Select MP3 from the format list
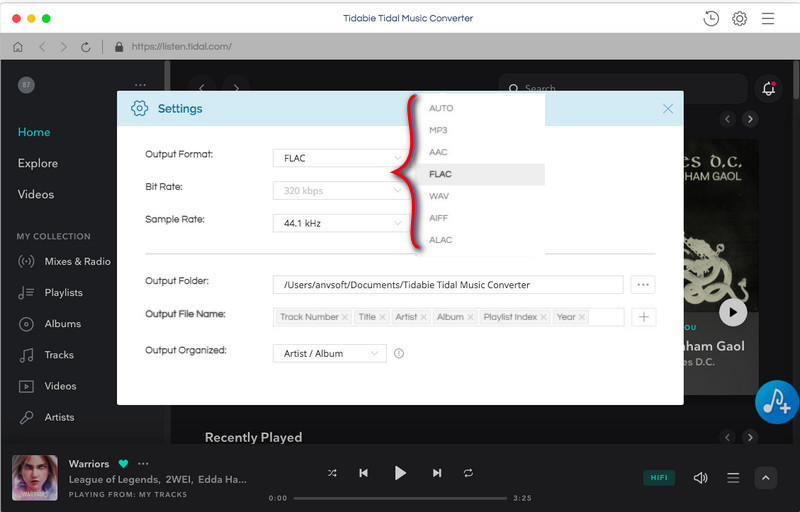Screen dimensions: 800x512 [x=481, y=130]
